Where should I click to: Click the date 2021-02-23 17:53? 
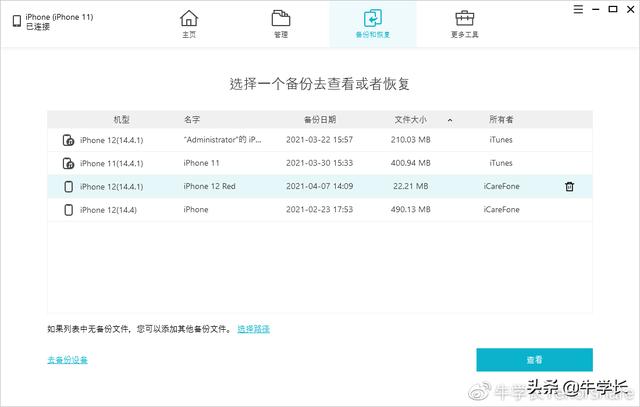pos(319,209)
